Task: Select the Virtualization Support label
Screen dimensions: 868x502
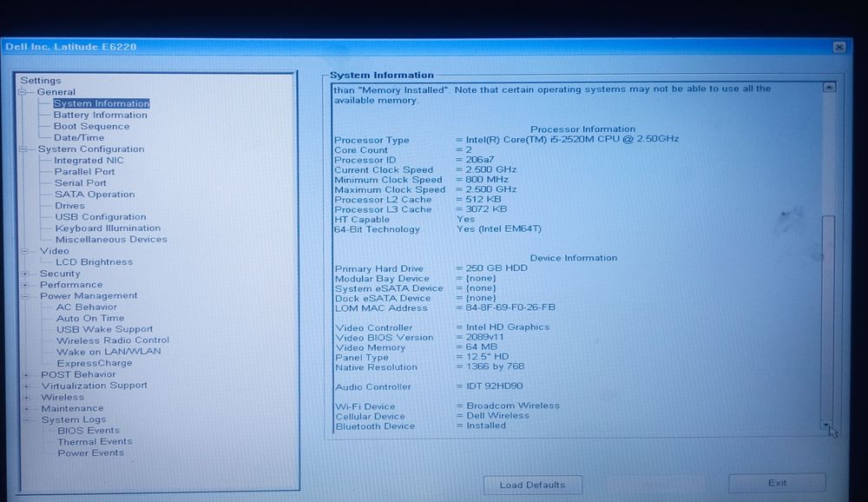Action: pos(94,386)
